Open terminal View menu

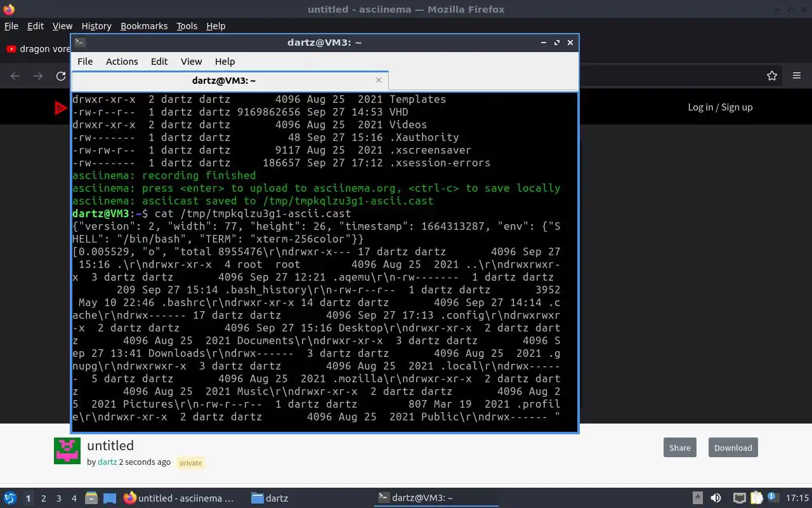[x=191, y=62]
